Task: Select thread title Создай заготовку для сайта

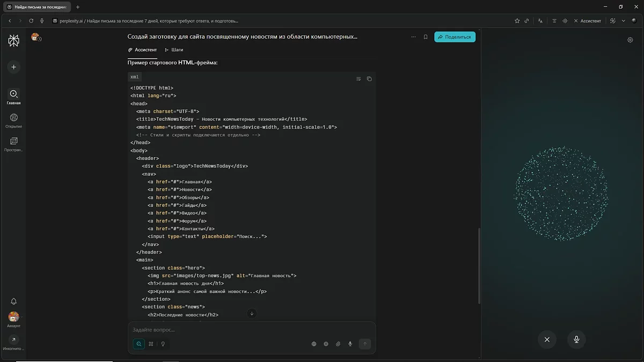Action: [243, 37]
